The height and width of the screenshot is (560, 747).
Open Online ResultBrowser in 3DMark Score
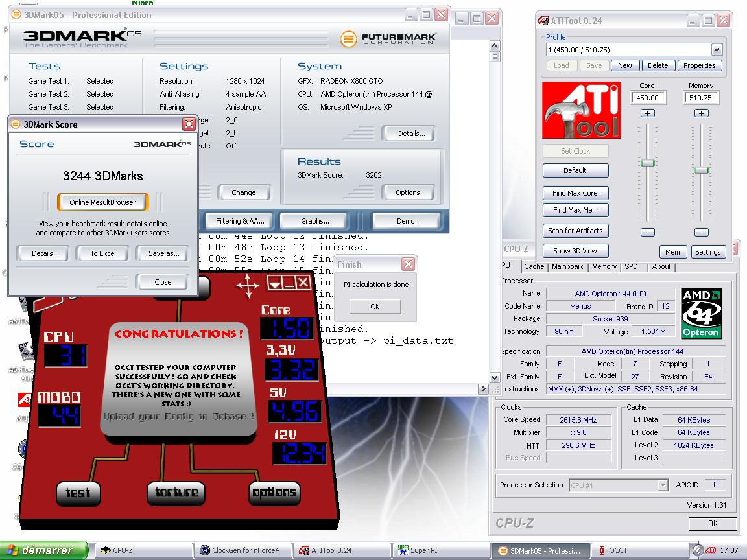(x=102, y=202)
